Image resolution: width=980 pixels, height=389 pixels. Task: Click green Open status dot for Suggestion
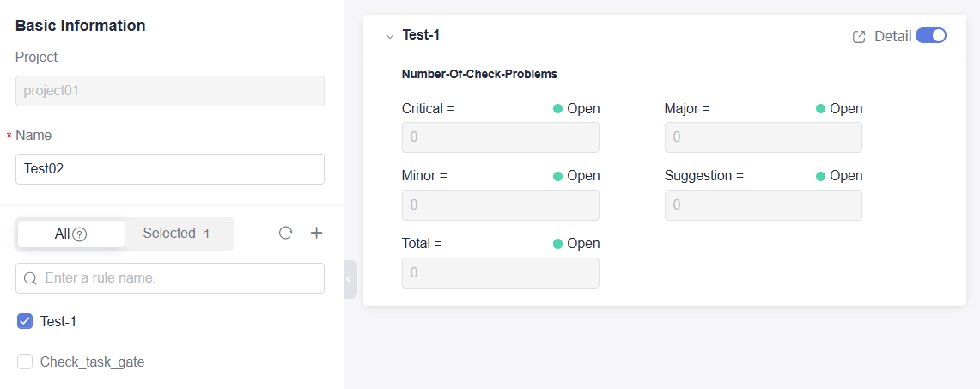point(820,176)
